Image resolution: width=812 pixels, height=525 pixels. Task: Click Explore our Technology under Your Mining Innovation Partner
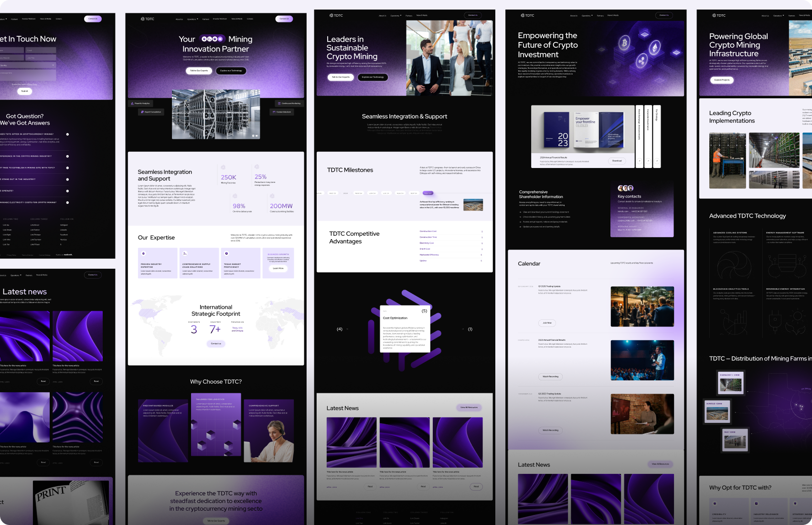(x=231, y=71)
